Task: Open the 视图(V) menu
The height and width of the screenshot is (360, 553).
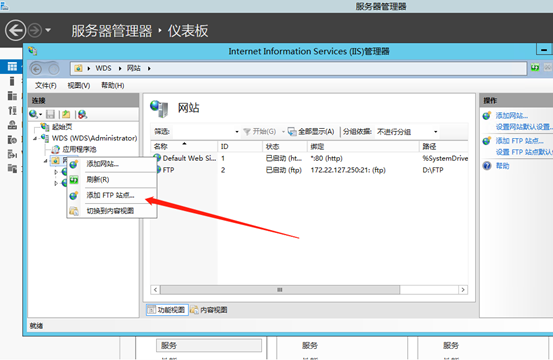Action: (79, 85)
